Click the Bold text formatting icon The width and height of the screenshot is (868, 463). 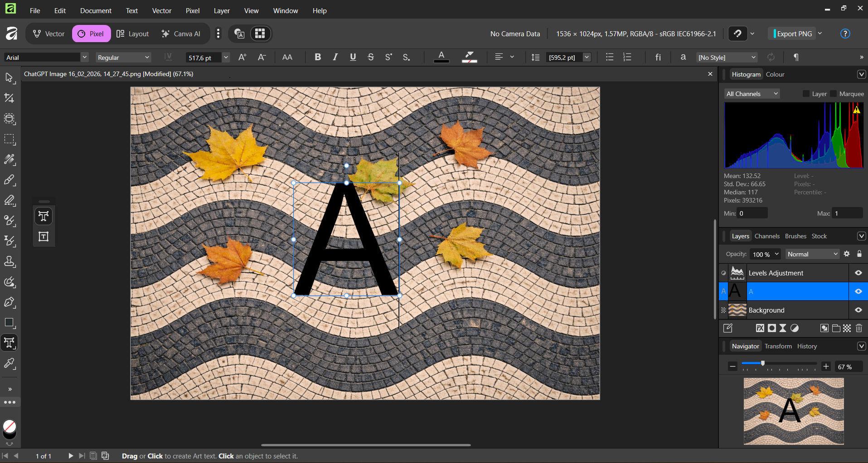point(317,57)
